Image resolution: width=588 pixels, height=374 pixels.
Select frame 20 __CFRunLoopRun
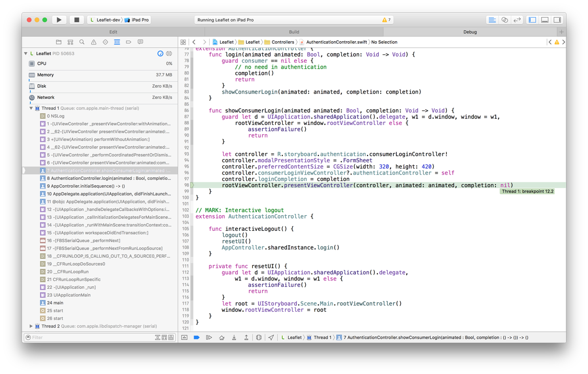point(100,272)
